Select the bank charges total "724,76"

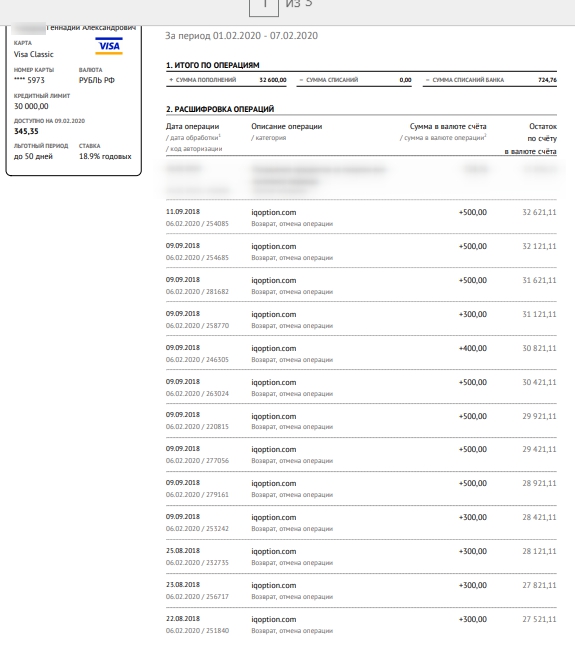pyautogui.click(x=547, y=80)
